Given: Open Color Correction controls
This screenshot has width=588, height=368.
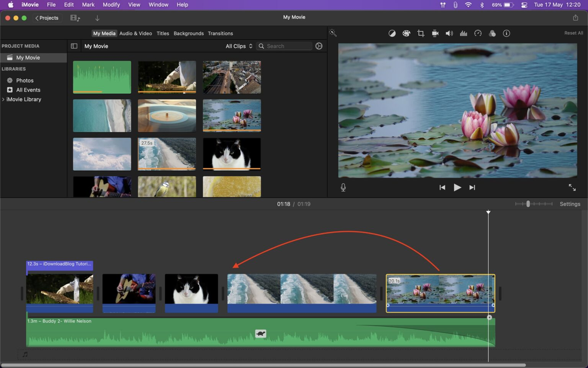Looking at the screenshot, I should [407, 33].
